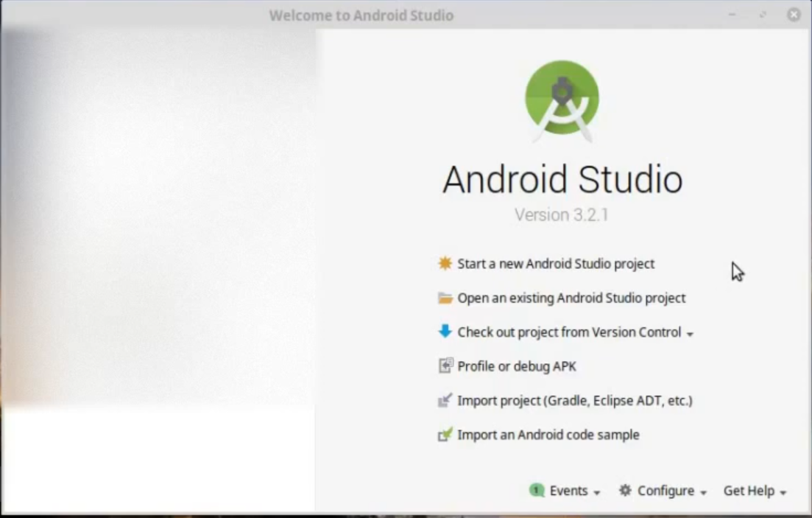The image size is (812, 518).
Task: Click the Import project Gradle icon
Action: click(x=446, y=400)
